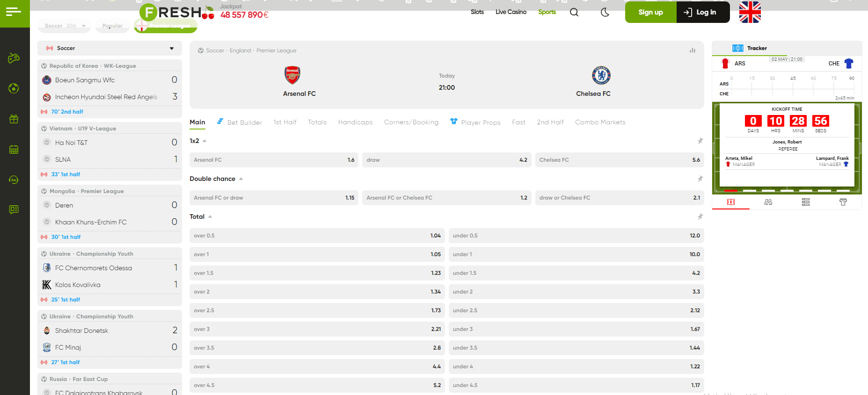The height and width of the screenshot is (395, 868).
Task: Open the Soccer sport dropdown in sidebar
Action: 109,48
